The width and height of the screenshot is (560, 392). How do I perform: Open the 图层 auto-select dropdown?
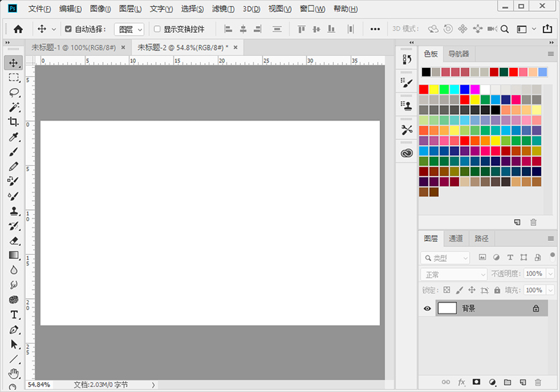[x=129, y=29]
